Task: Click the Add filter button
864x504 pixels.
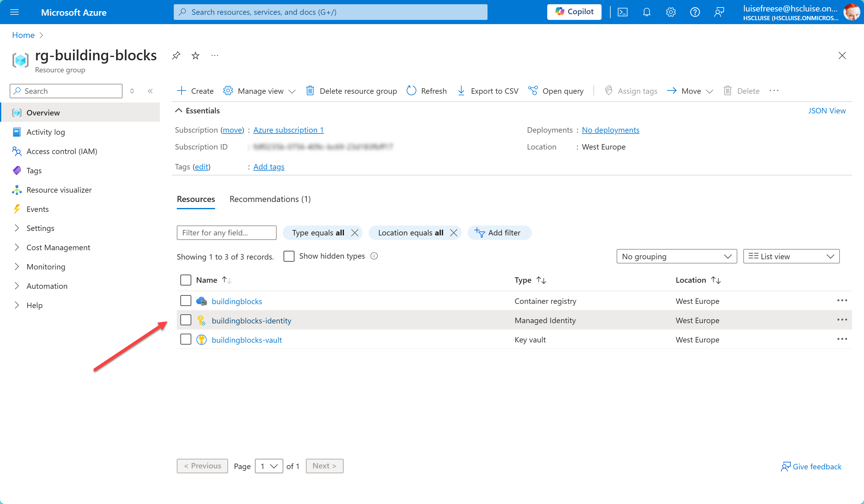Action: [498, 233]
